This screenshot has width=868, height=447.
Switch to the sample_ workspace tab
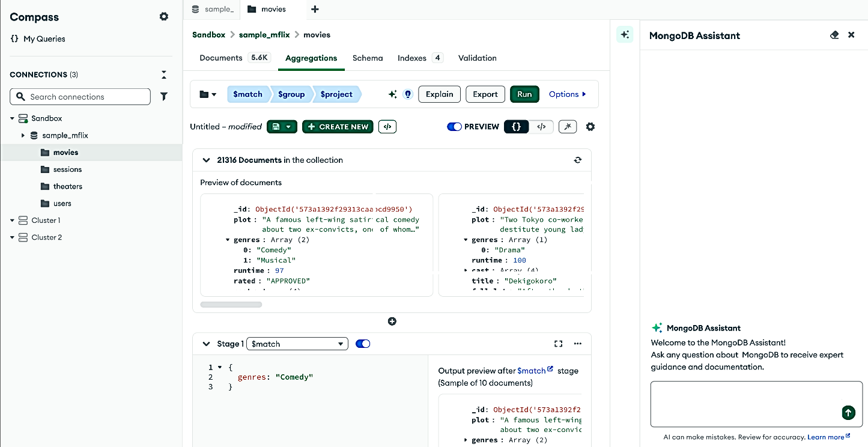pyautogui.click(x=212, y=9)
